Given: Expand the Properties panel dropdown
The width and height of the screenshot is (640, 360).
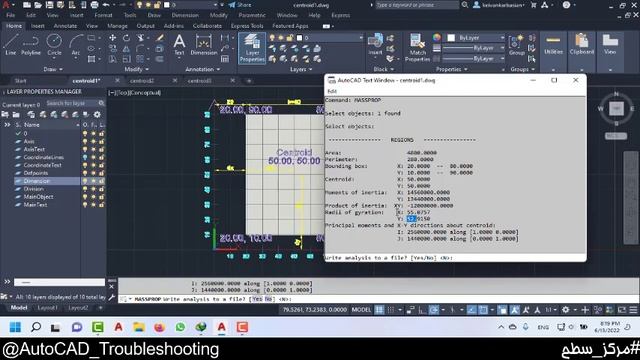Looking at the screenshot, I should pyautogui.click(x=451, y=69).
